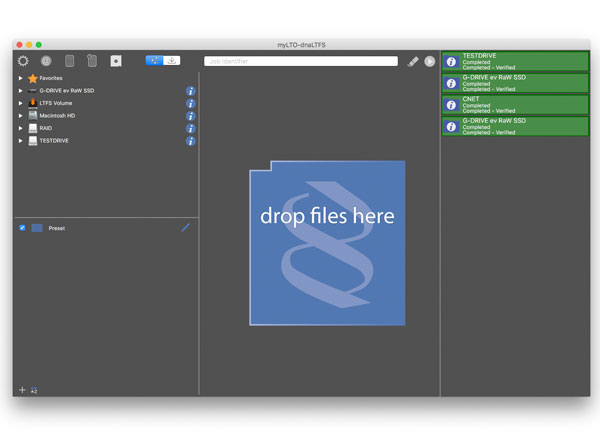Click the Favorites star icon
Screen dimensions: 600x440
(33, 78)
